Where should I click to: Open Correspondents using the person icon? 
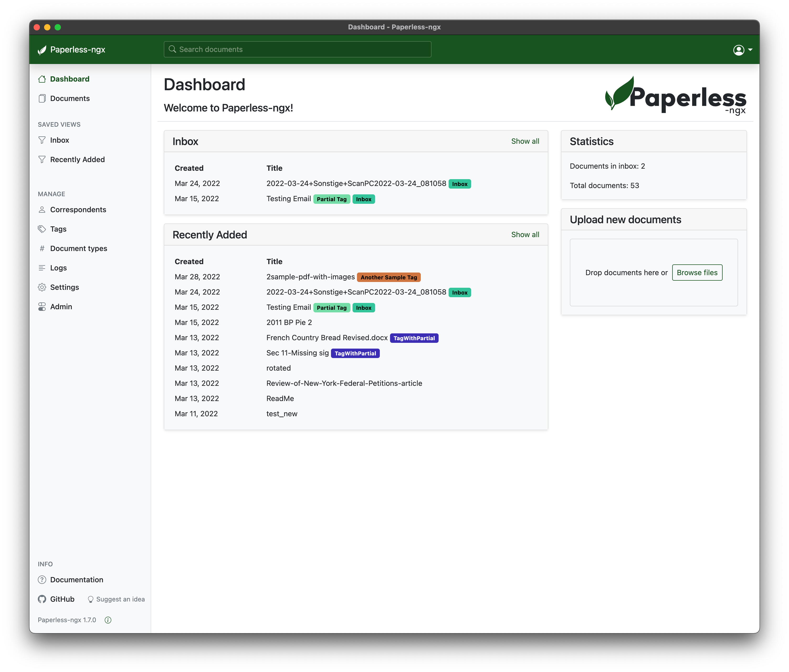click(42, 210)
